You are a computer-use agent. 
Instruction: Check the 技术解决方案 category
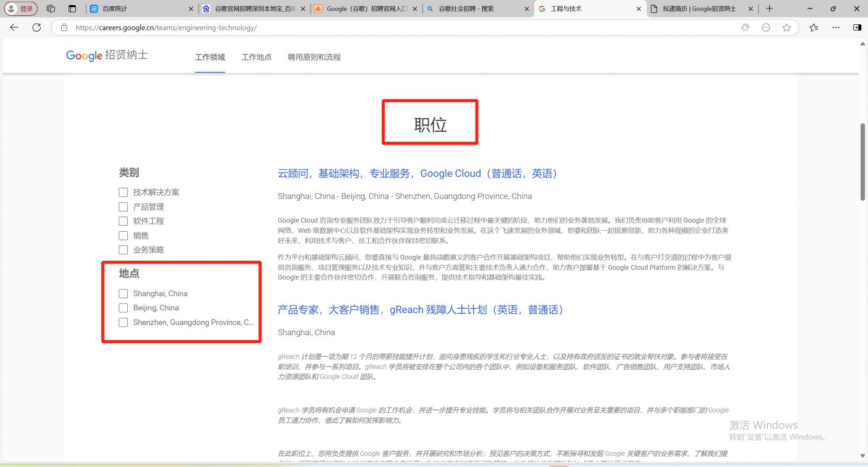[123, 192]
